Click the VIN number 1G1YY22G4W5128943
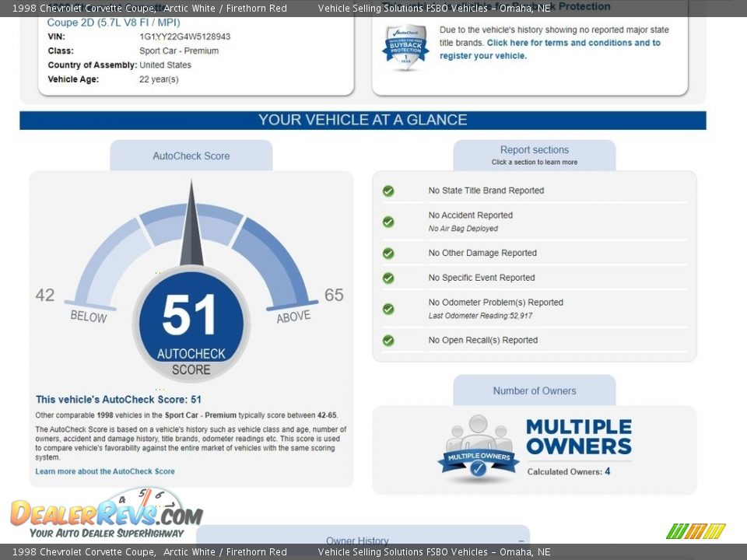This screenshot has width=747, height=560. [x=185, y=37]
